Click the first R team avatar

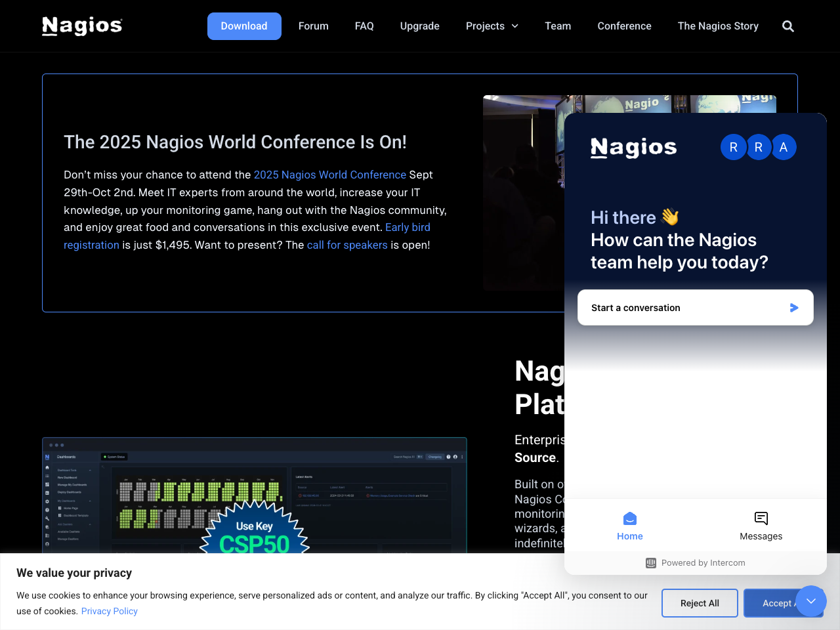pyautogui.click(x=734, y=147)
